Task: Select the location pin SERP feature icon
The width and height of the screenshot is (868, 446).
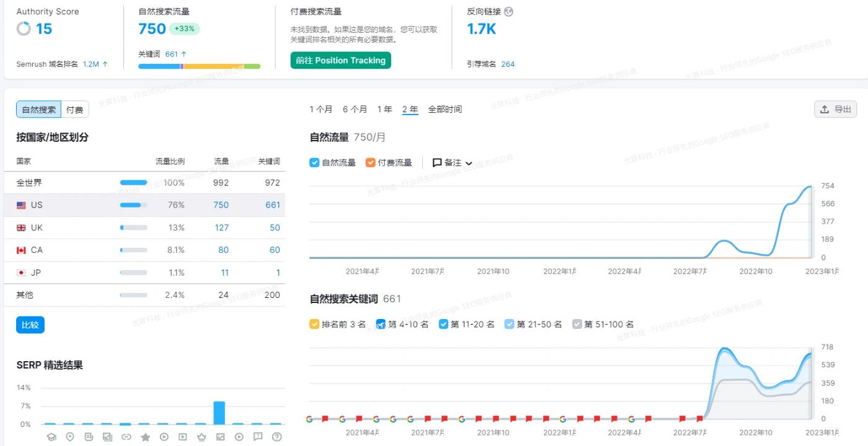Action: tap(70, 437)
